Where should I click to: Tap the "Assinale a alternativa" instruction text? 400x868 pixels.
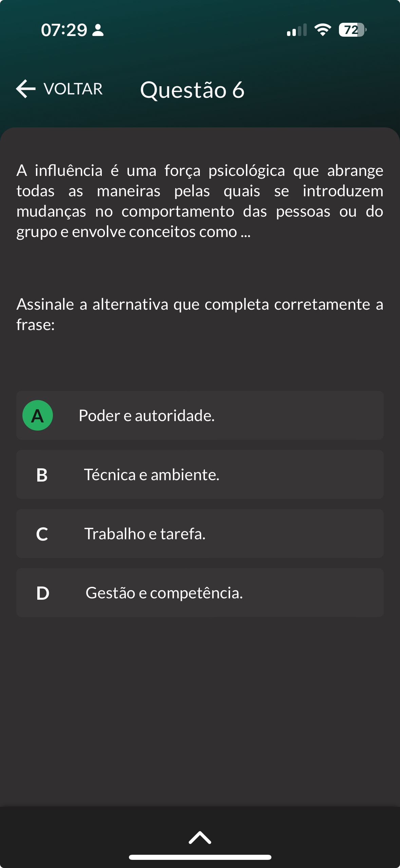click(200, 314)
